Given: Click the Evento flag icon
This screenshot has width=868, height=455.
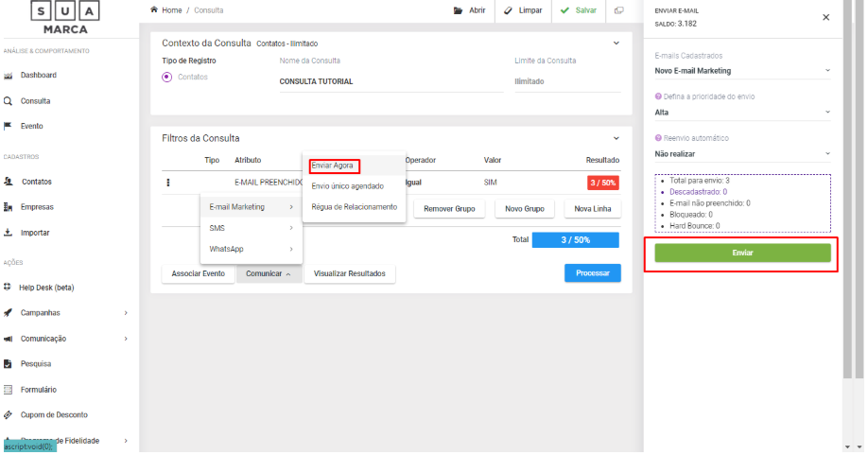Looking at the screenshot, I should click(x=9, y=126).
